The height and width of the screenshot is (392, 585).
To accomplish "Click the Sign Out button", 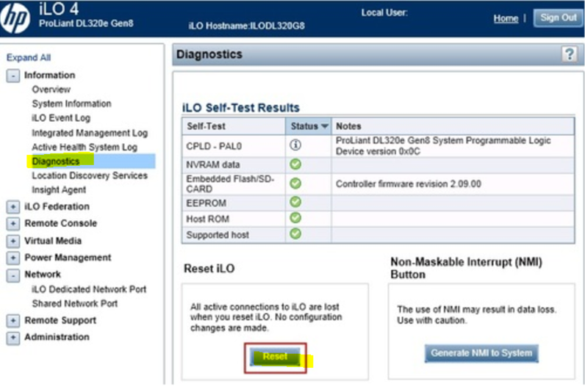I will (x=558, y=18).
